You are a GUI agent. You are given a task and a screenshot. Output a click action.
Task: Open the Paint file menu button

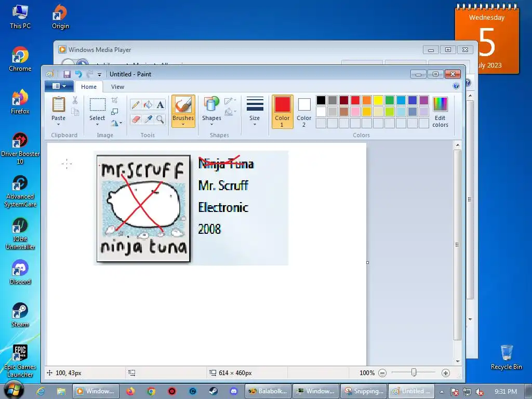click(59, 86)
